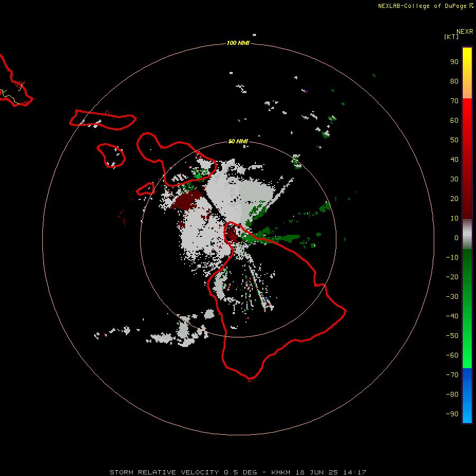Click the 0 value on velocity scale
Screen dimensions: 476x476
(x=456, y=238)
